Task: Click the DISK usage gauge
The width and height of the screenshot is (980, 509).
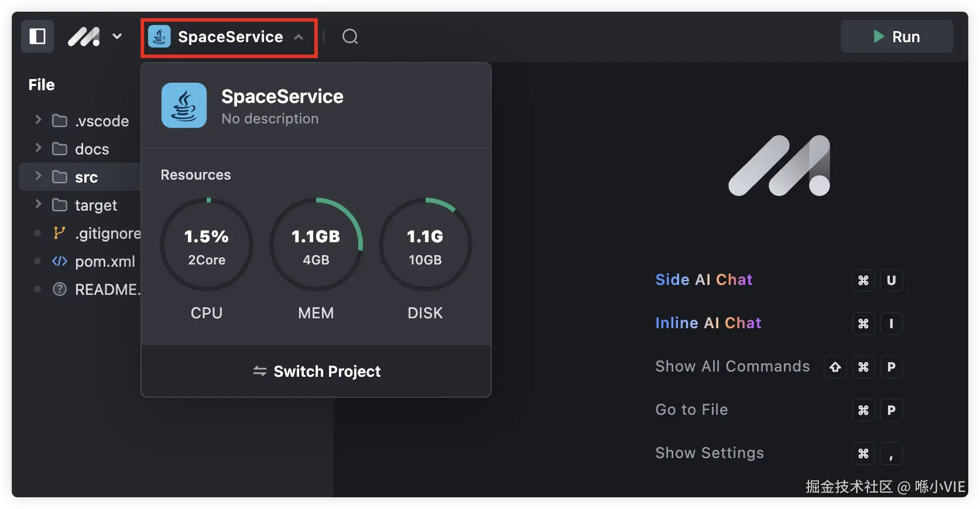Action: coord(426,245)
